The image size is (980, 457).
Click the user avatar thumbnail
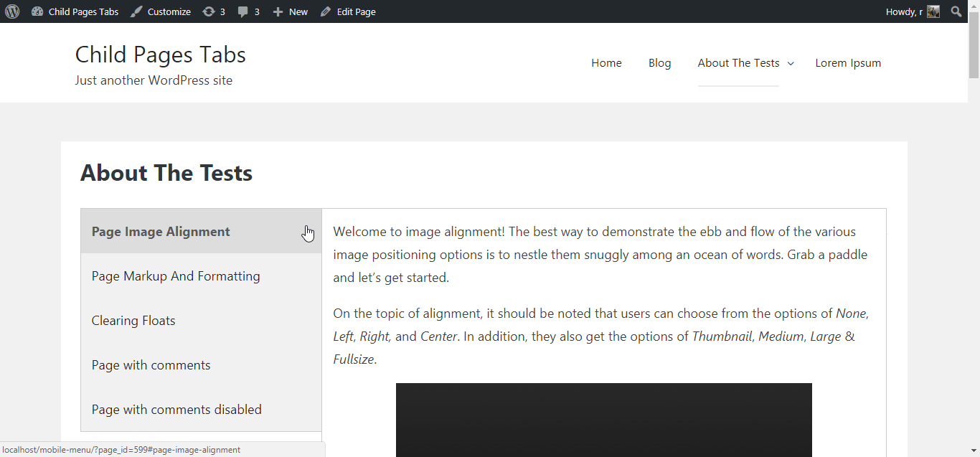click(933, 11)
